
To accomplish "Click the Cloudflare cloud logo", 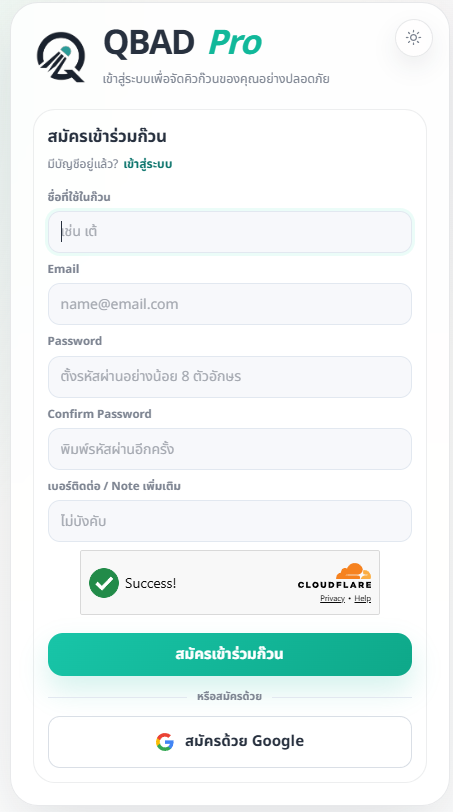I will coord(354,571).
